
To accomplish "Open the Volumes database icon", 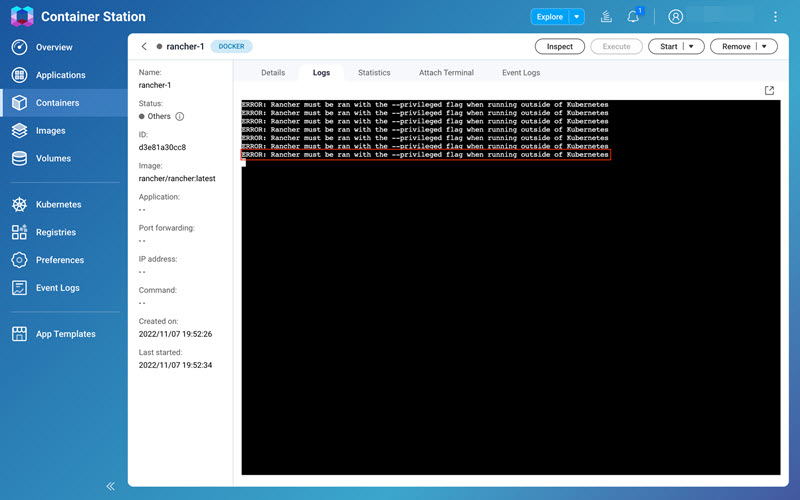I will click(x=19, y=158).
